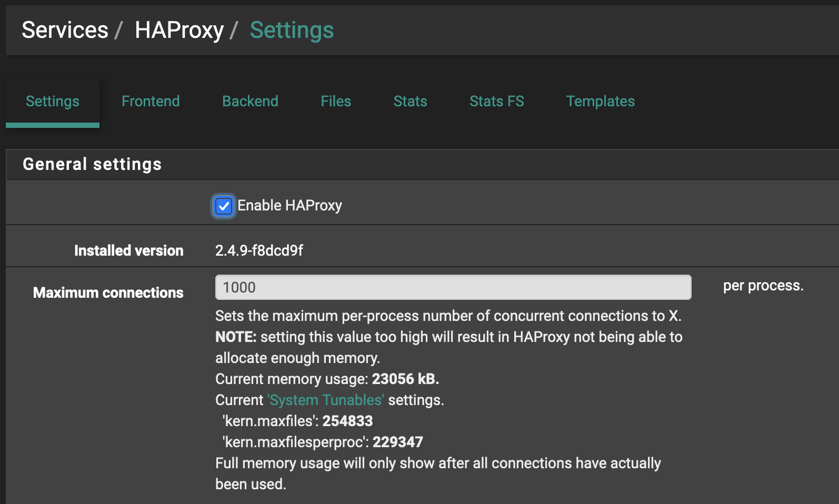Click the Enable HAProxy checkbox label text
This screenshot has width=839, height=504.
point(289,206)
